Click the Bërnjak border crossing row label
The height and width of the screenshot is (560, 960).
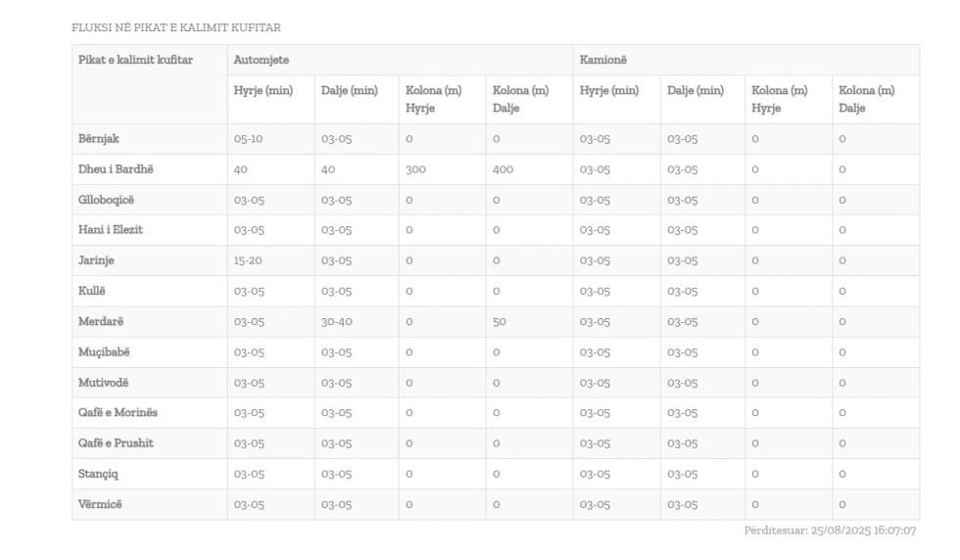click(99, 139)
